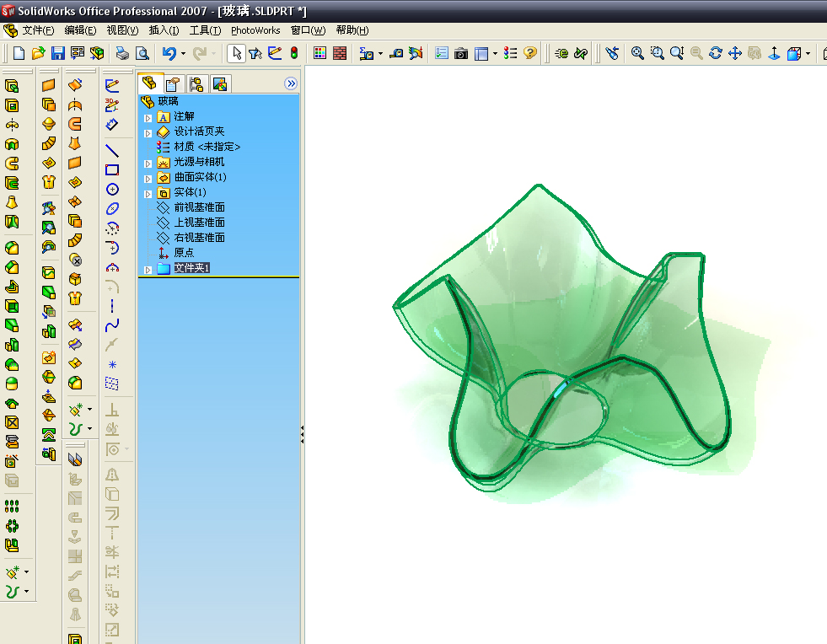Select the Line sketch tool
Screen dimensions: 827x644
coord(112,150)
